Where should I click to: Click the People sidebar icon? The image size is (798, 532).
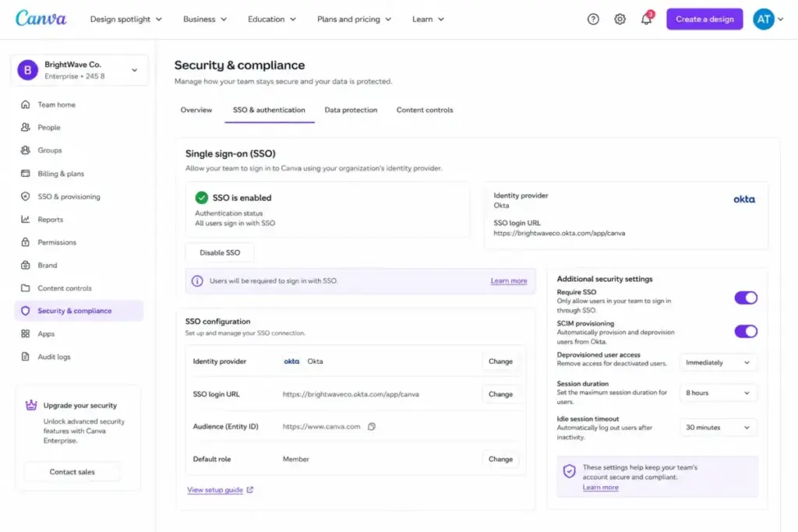(x=26, y=127)
